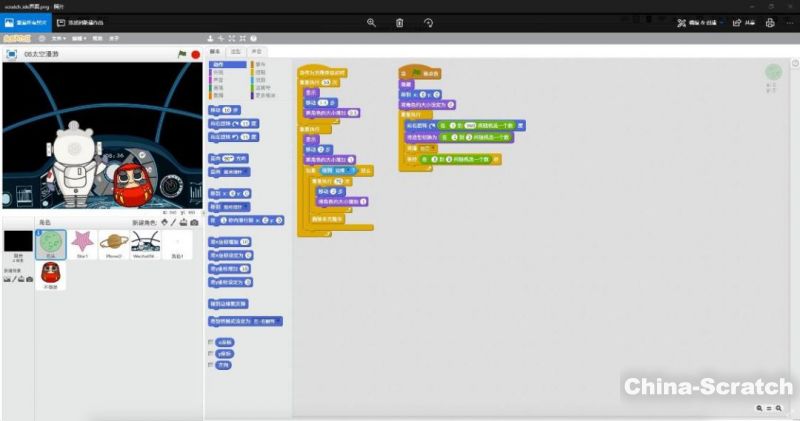The height and width of the screenshot is (421, 800).
Task: Select the 外观 looks block category
Action: point(218,72)
